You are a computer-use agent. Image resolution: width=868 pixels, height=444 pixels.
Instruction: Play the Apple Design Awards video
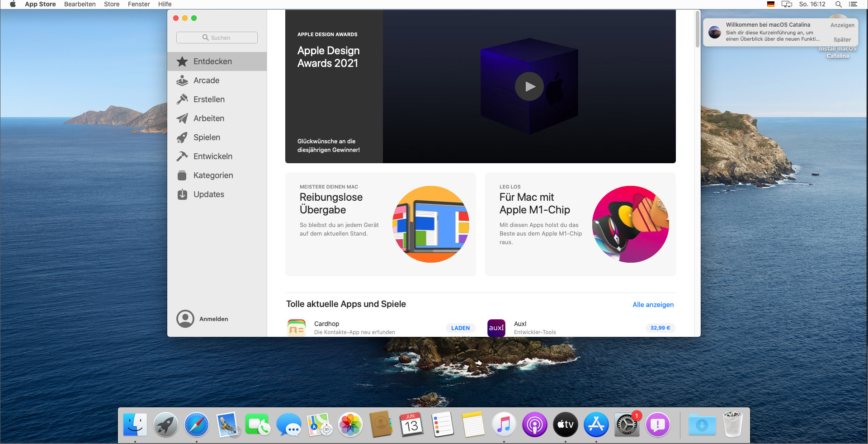pyautogui.click(x=529, y=86)
